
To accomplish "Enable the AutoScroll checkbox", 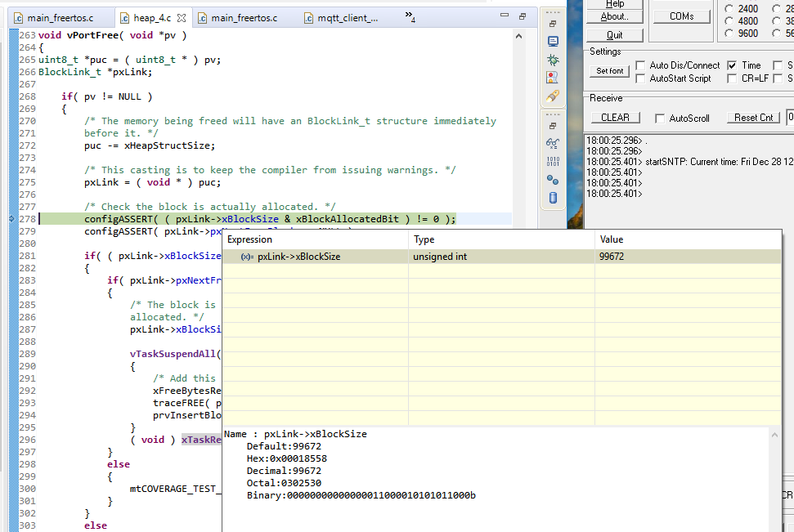I will coord(661,118).
